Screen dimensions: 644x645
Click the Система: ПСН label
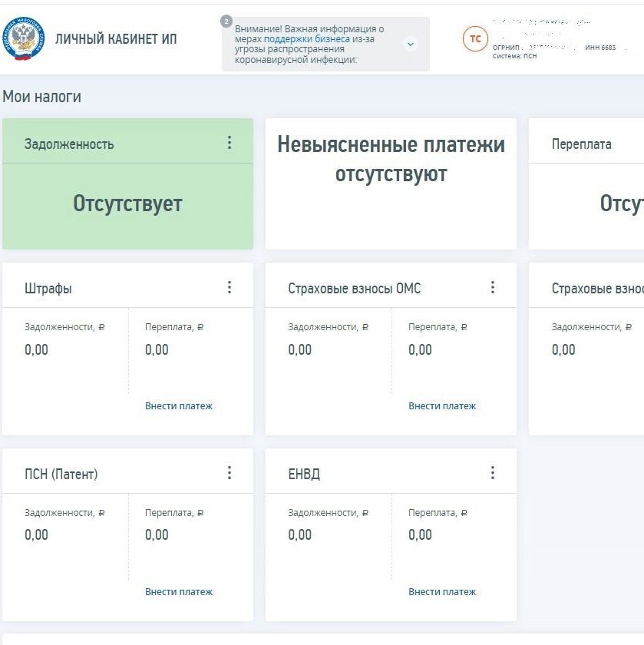tap(514, 56)
